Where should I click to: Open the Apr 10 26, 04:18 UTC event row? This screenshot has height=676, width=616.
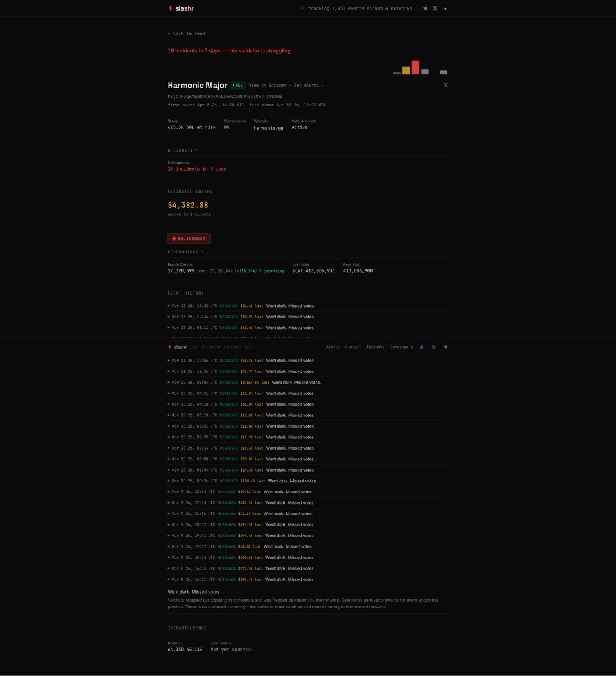coord(308,404)
